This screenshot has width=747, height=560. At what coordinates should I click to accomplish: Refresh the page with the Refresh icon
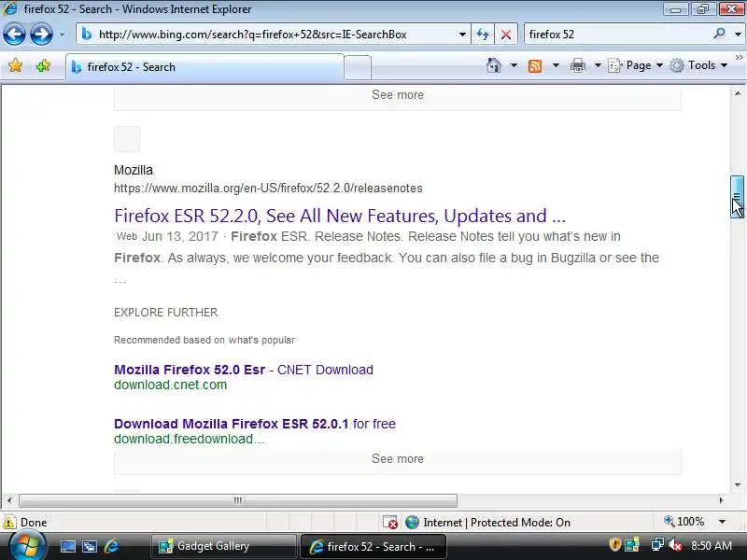pyautogui.click(x=483, y=35)
